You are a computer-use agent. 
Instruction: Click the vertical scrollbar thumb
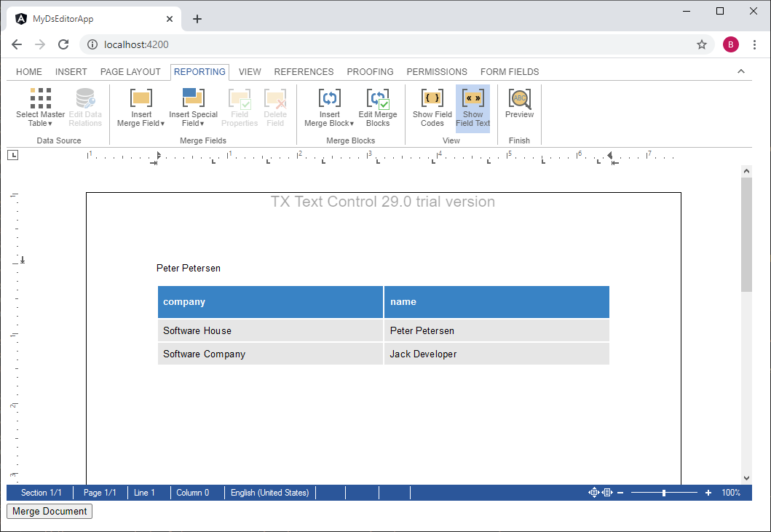[x=746, y=234]
